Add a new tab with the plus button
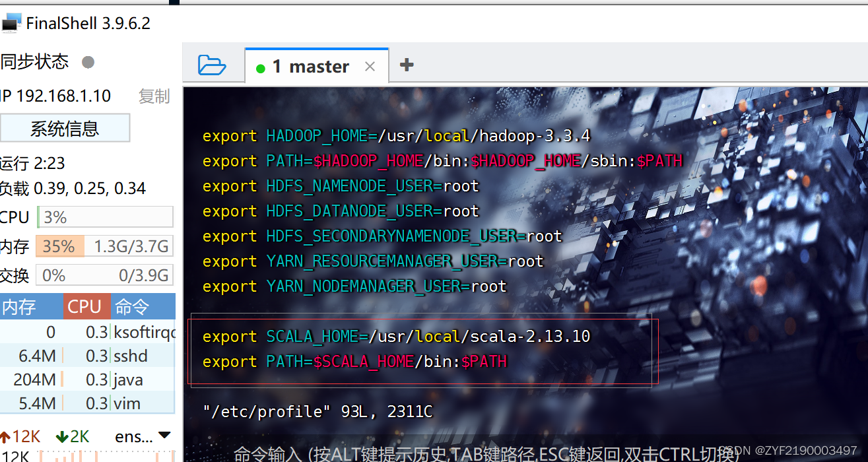This screenshot has width=868, height=462. [407, 65]
